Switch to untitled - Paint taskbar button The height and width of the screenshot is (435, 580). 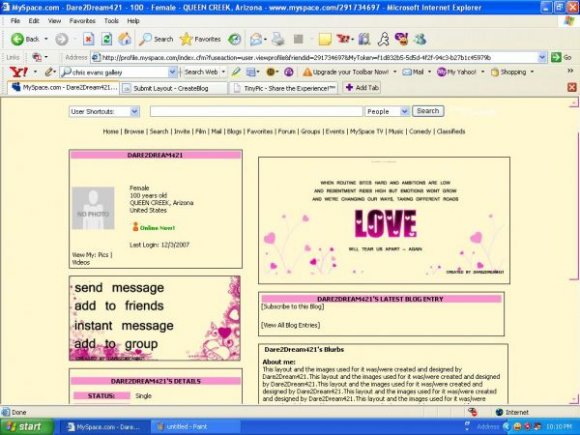tap(194, 427)
